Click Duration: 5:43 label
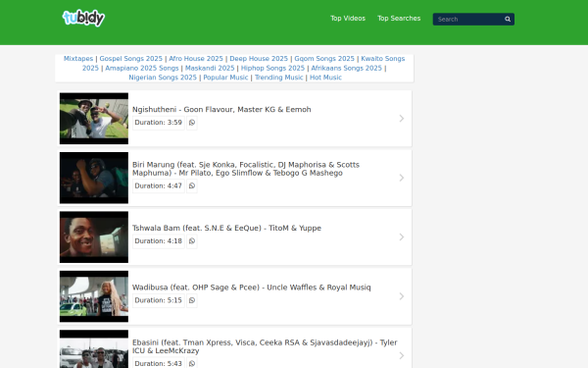588x368 pixels. coord(159,363)
